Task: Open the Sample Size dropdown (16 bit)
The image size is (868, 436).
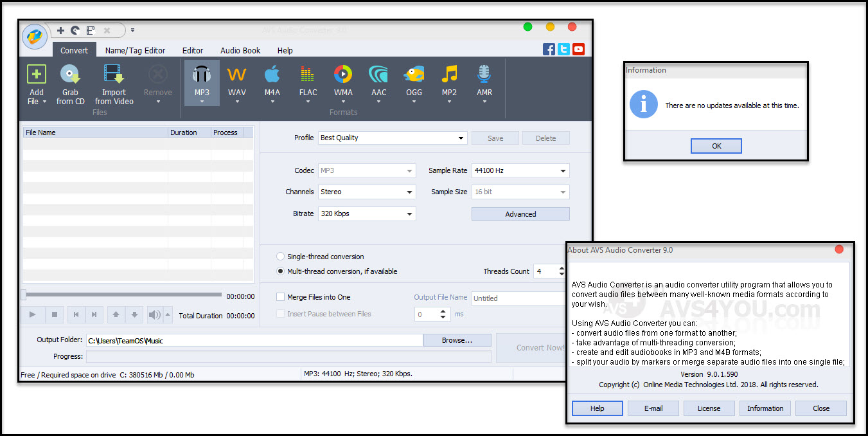Action: coord(520,192)
